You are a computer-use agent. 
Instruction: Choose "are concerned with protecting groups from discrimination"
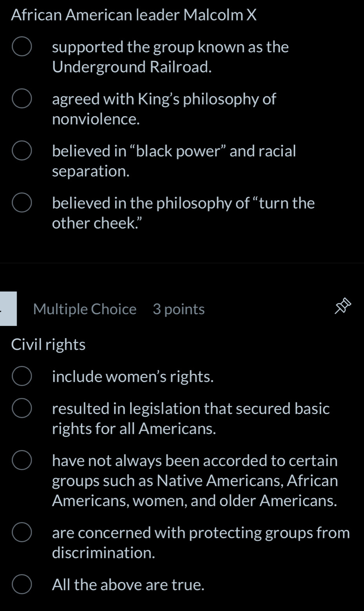point(22,532)
